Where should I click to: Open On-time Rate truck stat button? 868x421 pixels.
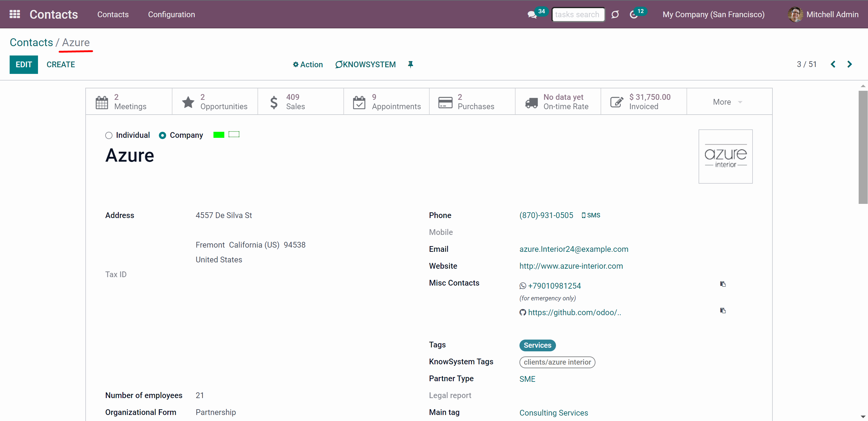pos(558,102)
